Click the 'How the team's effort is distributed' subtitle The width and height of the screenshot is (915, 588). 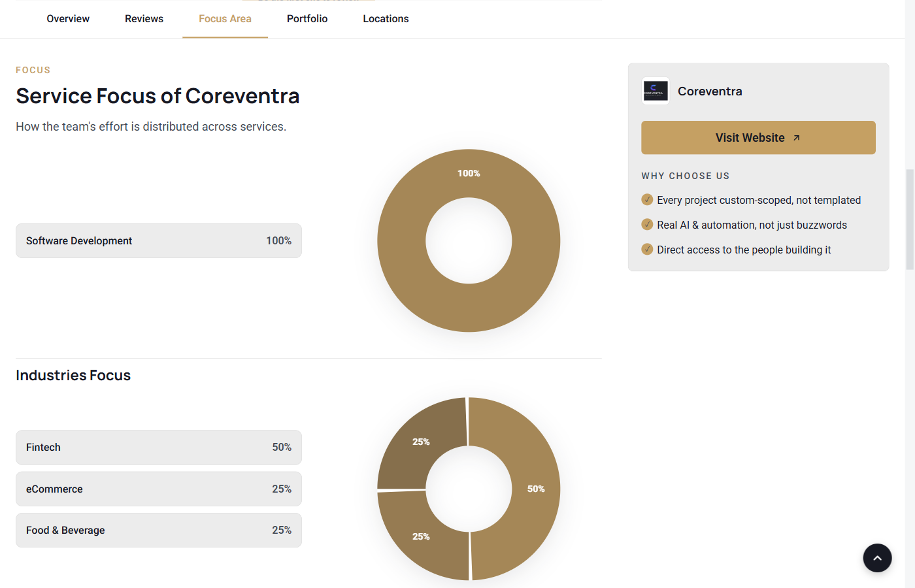[151, 127]
